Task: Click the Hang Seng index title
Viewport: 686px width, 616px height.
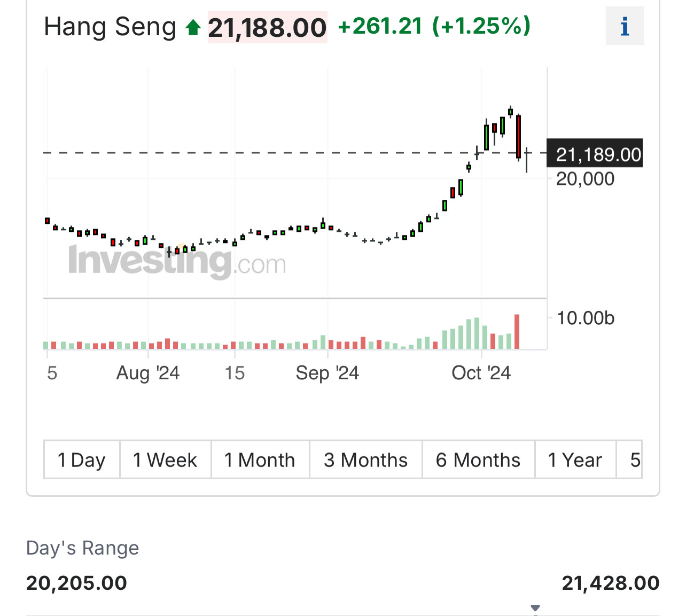Action: (110, 27)
